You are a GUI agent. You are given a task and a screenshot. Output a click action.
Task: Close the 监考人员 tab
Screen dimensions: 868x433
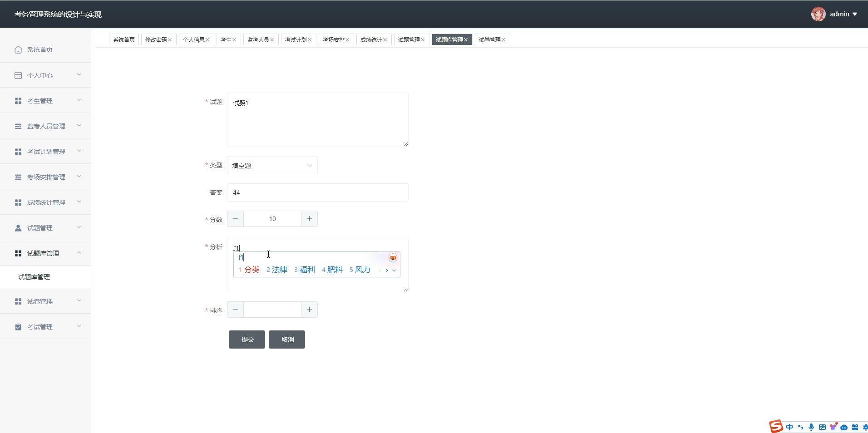tap(272, 40)
